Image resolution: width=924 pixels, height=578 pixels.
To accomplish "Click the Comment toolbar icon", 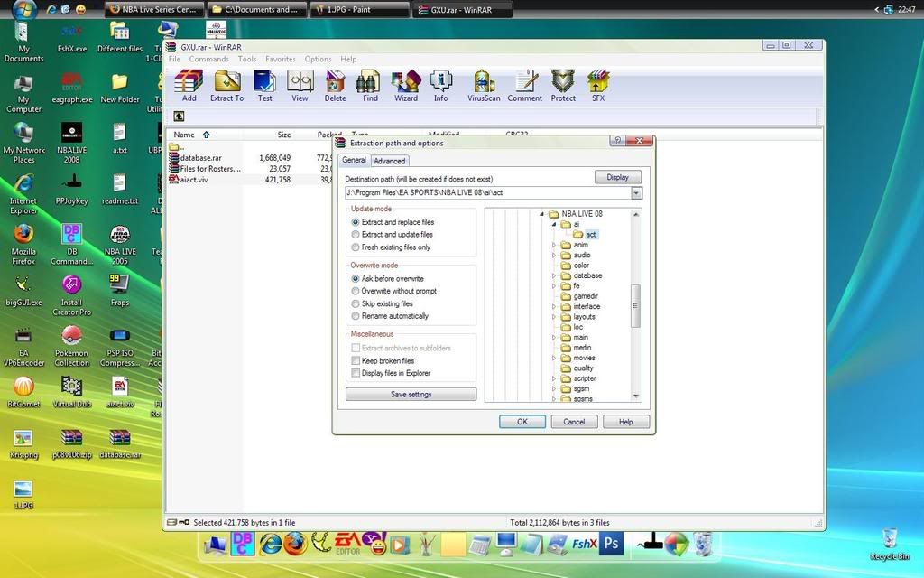I will pyautogui.click(x=524, y=86).
